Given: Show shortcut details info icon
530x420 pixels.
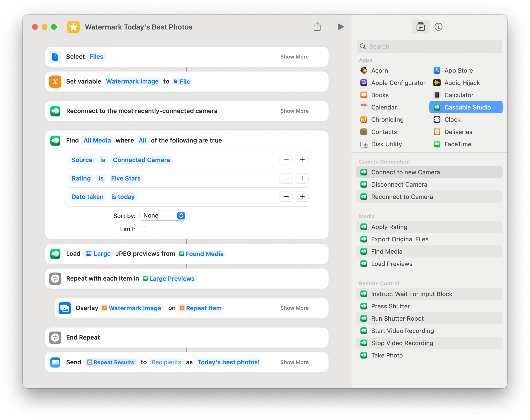Looking at the screenshot, I should (x=438, y=27).
